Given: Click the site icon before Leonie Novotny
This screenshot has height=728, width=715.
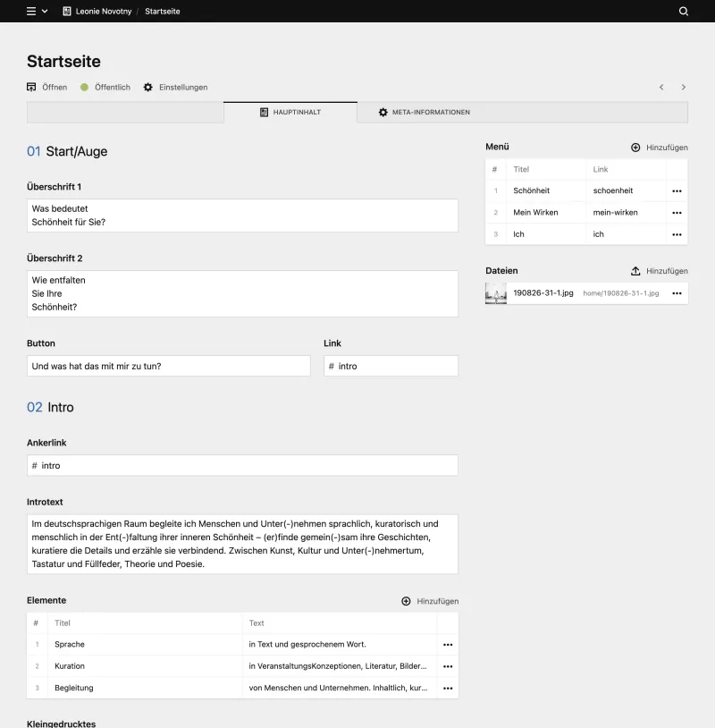Looking at the screenshot, I should 65,12.
